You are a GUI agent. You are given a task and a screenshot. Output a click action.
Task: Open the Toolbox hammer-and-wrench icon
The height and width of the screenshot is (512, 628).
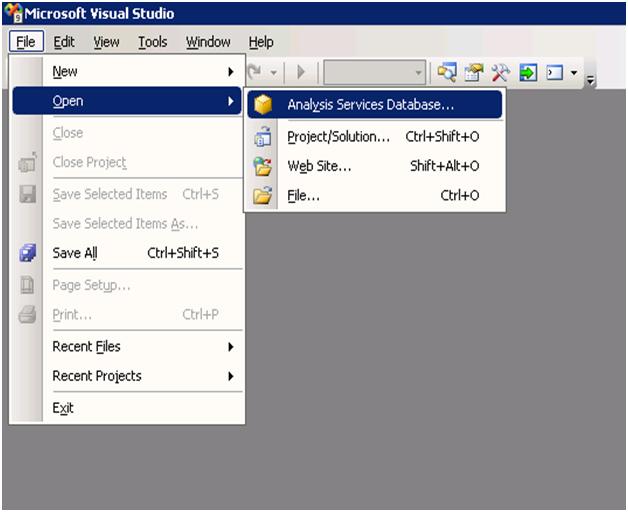tap(501, 73)
